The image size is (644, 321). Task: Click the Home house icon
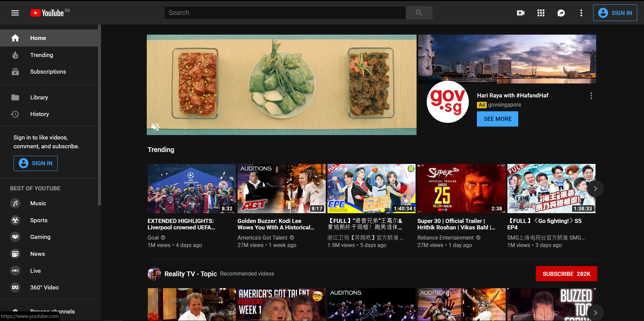[15, 38]
